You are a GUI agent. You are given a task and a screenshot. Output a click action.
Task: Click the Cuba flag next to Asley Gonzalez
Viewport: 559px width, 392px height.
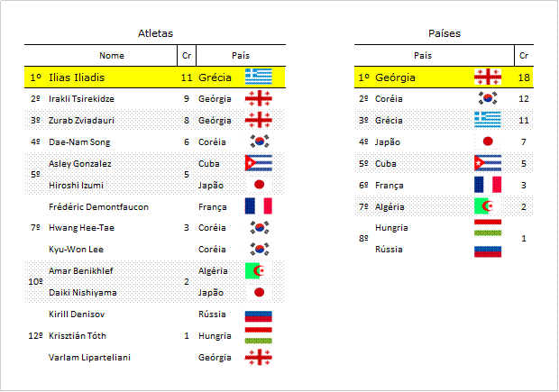[259, 163]
